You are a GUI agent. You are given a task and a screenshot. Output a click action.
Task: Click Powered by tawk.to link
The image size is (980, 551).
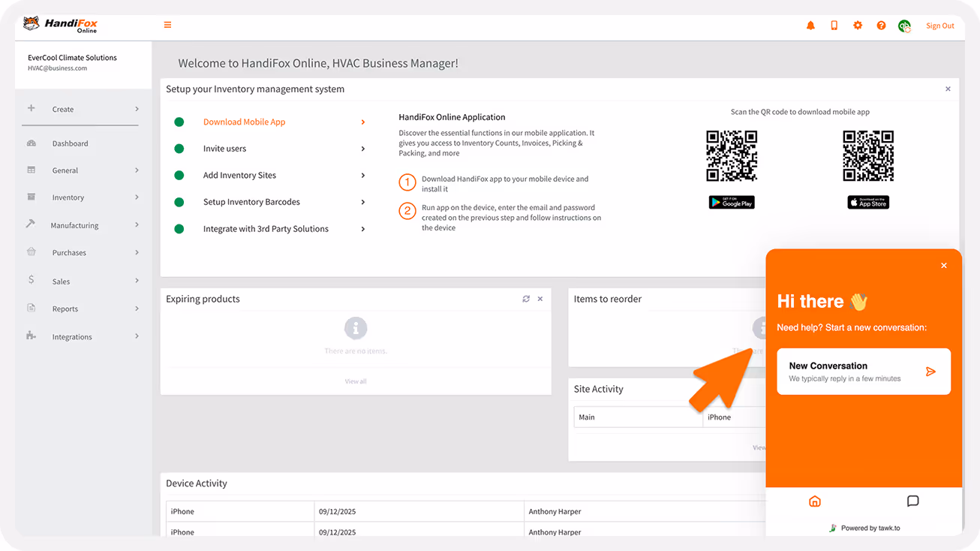(864, 528)
